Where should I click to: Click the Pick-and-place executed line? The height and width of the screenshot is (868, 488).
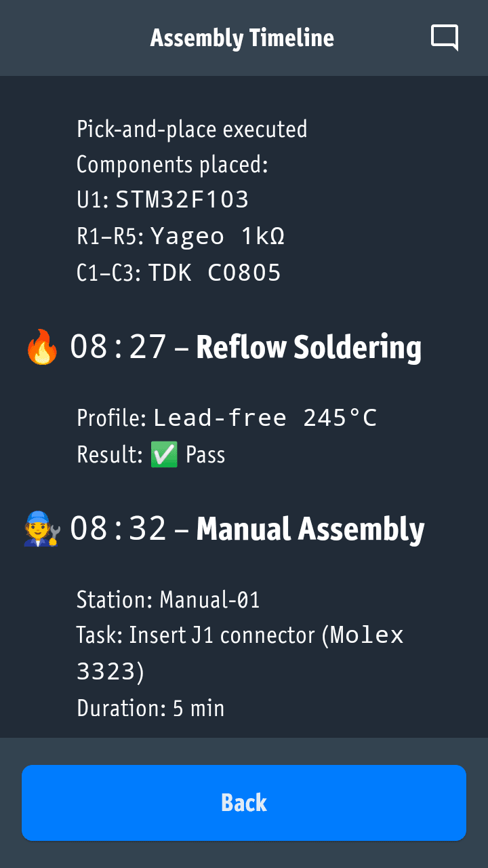(x=192, y=129)
